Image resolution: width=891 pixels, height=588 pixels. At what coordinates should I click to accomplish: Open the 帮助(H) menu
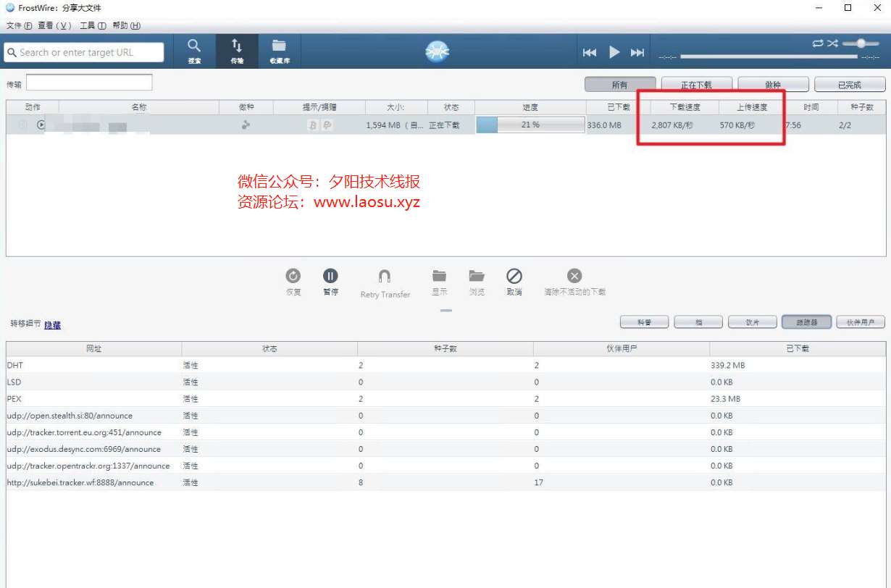point(127,25)
